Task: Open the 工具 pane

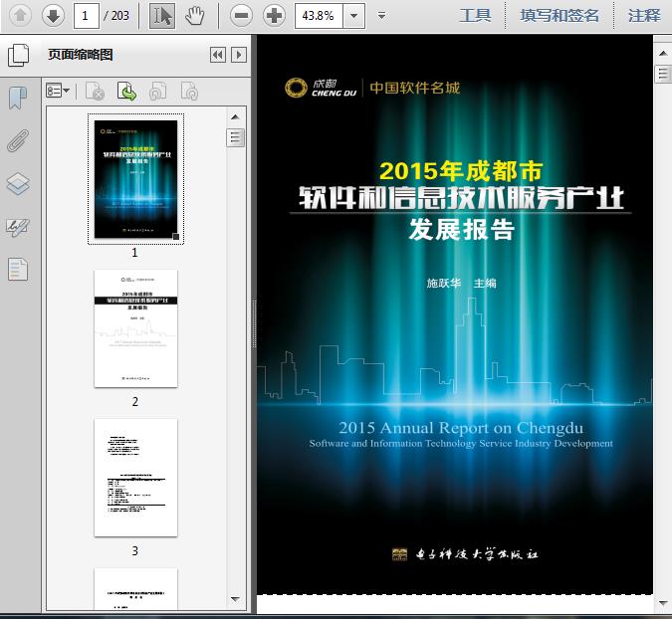Action: coord(475,16)
